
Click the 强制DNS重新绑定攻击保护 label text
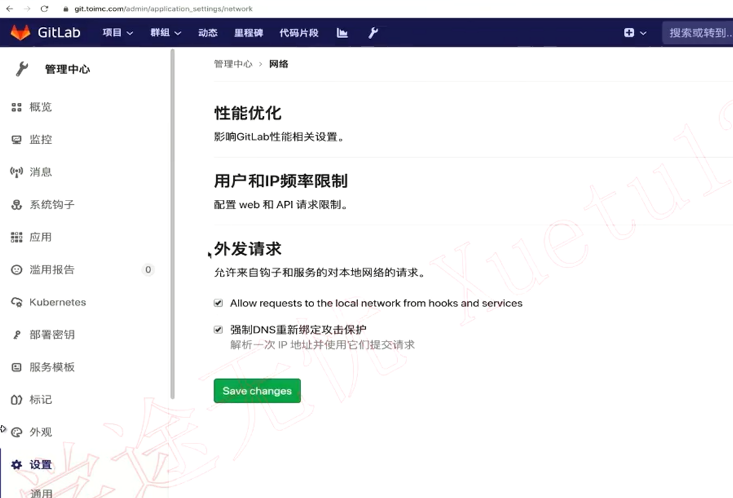point(298,330)
